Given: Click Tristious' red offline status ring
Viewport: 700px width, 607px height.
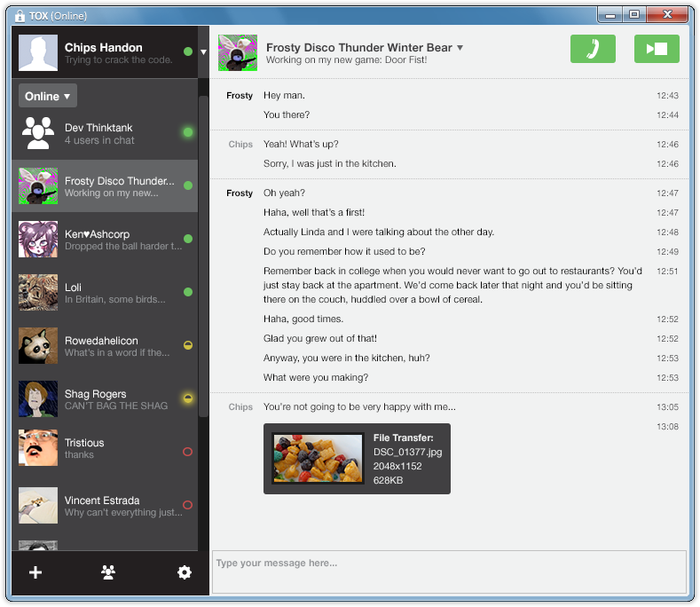Looking at the screenshot, I should pyautogui.click(x=187, y=452).
